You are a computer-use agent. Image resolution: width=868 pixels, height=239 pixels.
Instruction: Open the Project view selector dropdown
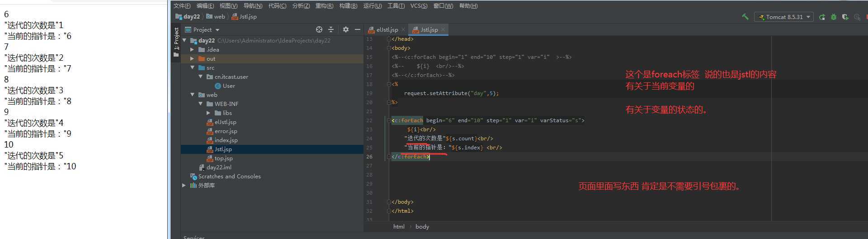(206, 30)
